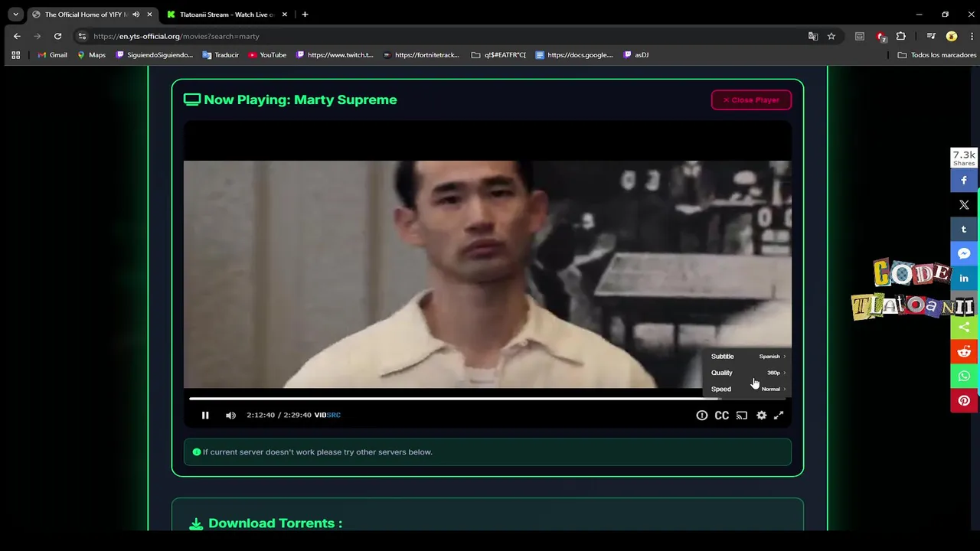Open the Chrome profile avatar
The width and height of the screenshot is (980, 551).
point(952,36)
